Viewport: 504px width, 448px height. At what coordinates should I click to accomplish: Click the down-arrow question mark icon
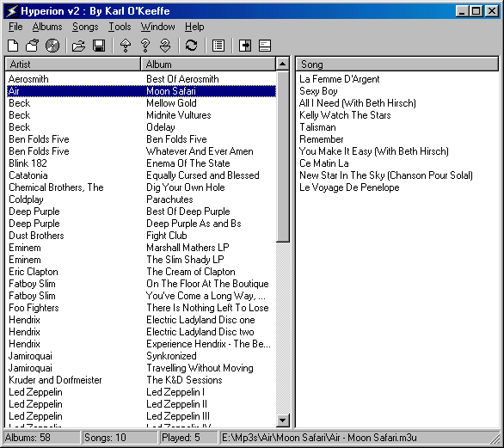pyautogui.click(x=165, y=46)
